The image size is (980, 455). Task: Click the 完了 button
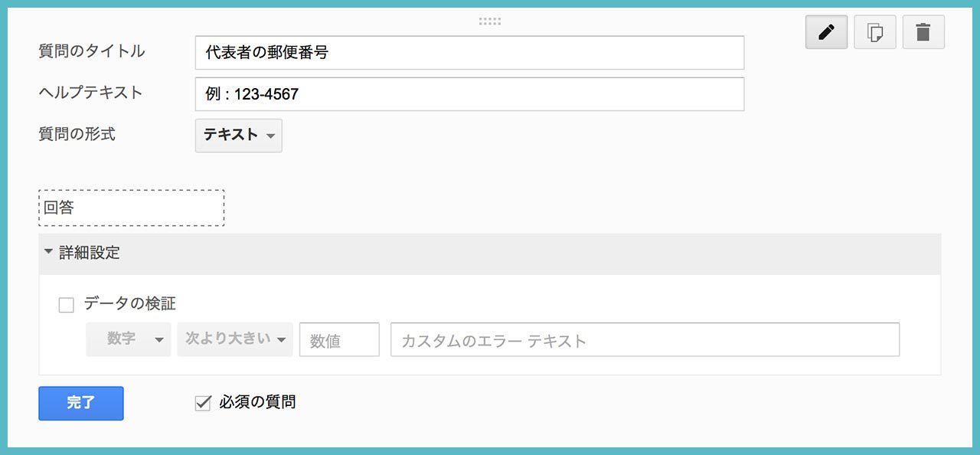(81, 403)
